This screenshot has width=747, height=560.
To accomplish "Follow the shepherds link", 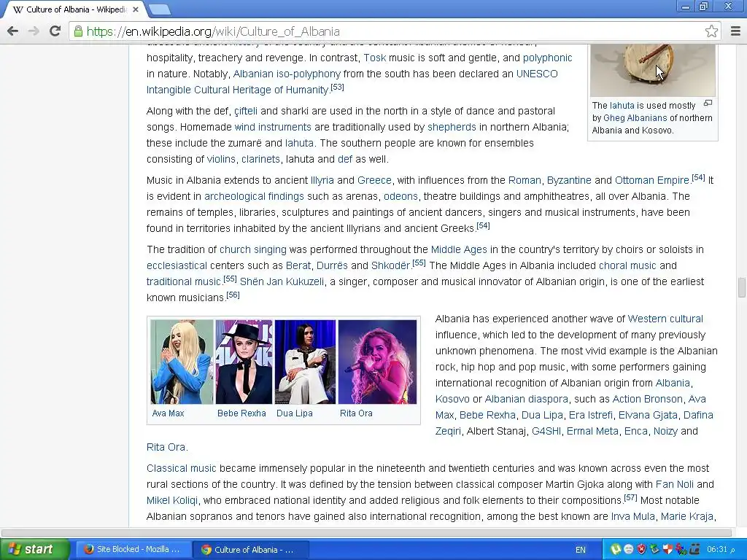I will (x=452, y=127).
